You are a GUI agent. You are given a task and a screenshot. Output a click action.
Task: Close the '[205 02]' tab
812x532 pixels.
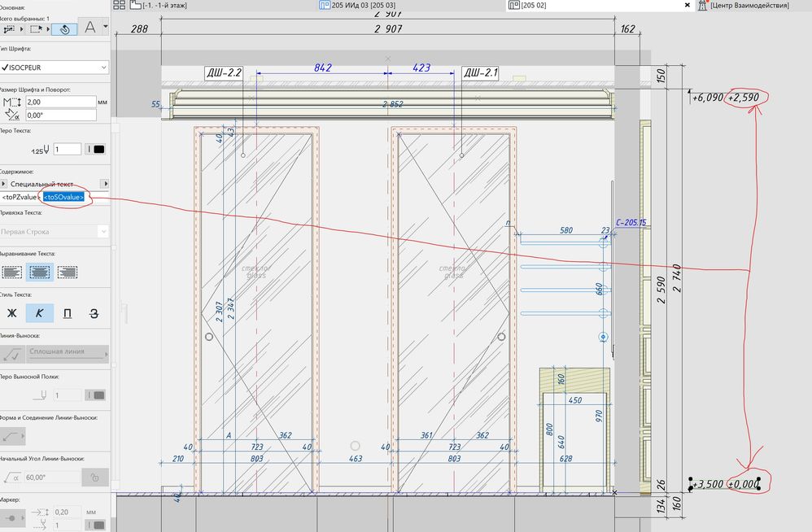point(688,5)
